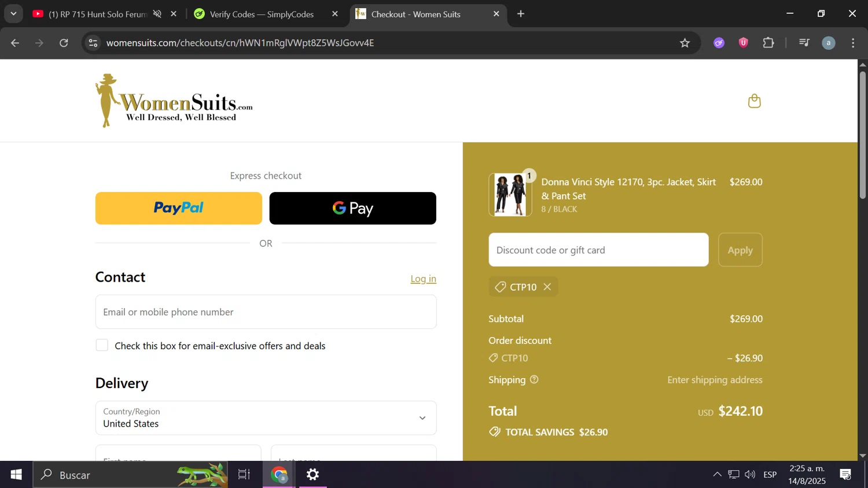Image resolution: width=868 pixels, height=488 pixels.
Task: Open the red shield extension icon
Action: 744,43
